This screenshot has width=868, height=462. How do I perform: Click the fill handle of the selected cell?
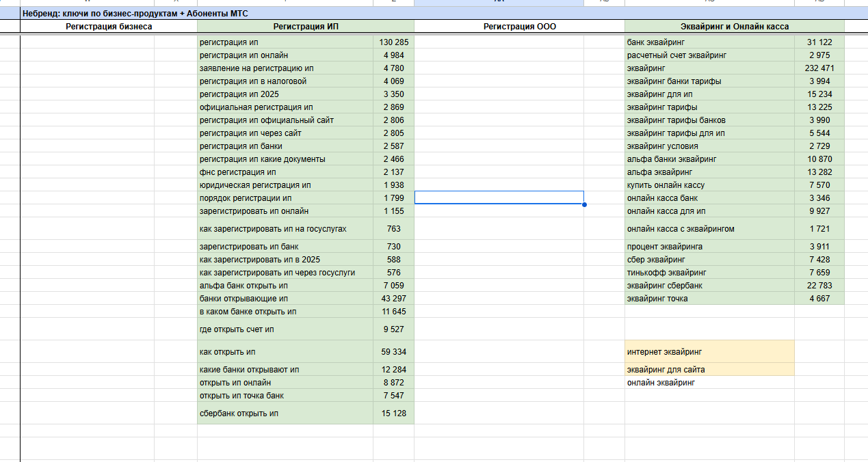coord(584,204)
